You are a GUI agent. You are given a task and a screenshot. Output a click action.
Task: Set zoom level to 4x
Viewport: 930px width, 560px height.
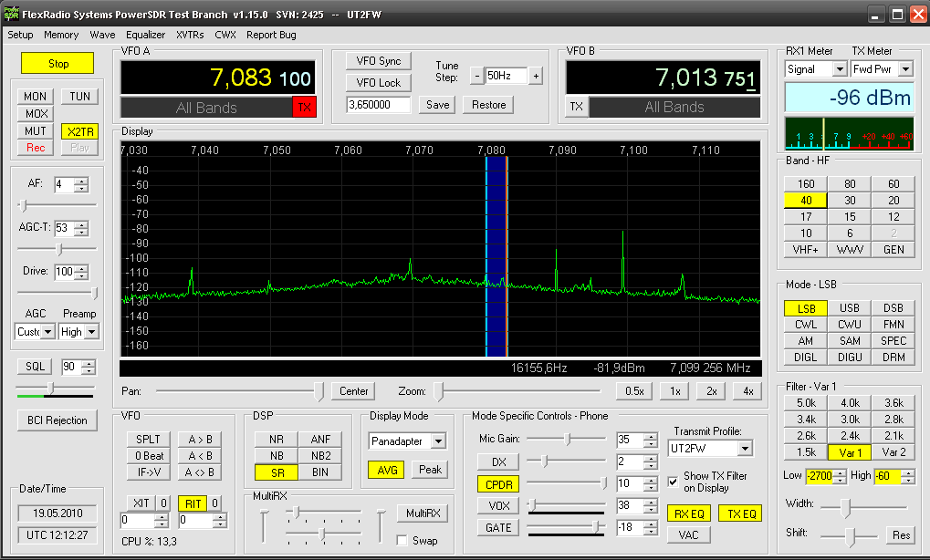click(x=747, y=391)
